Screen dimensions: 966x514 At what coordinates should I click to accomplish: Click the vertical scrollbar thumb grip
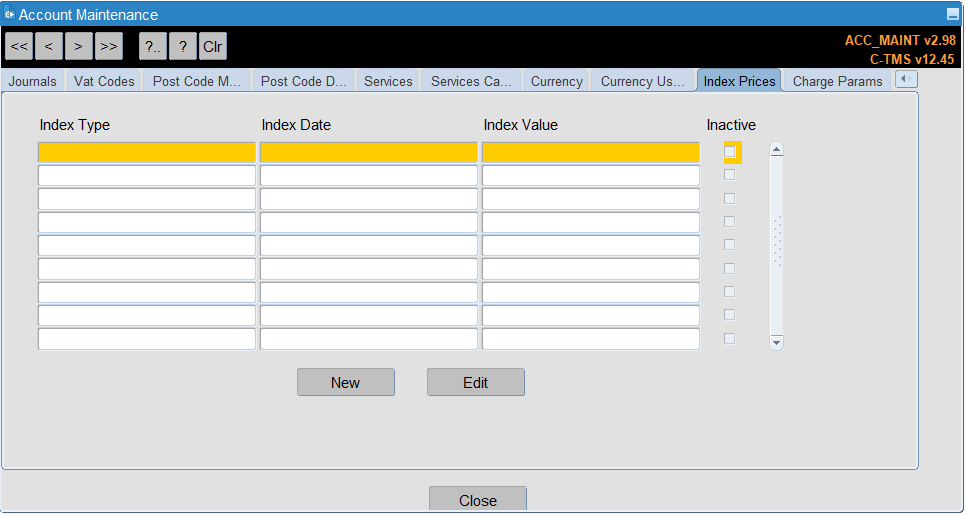(x=777, y=241)
